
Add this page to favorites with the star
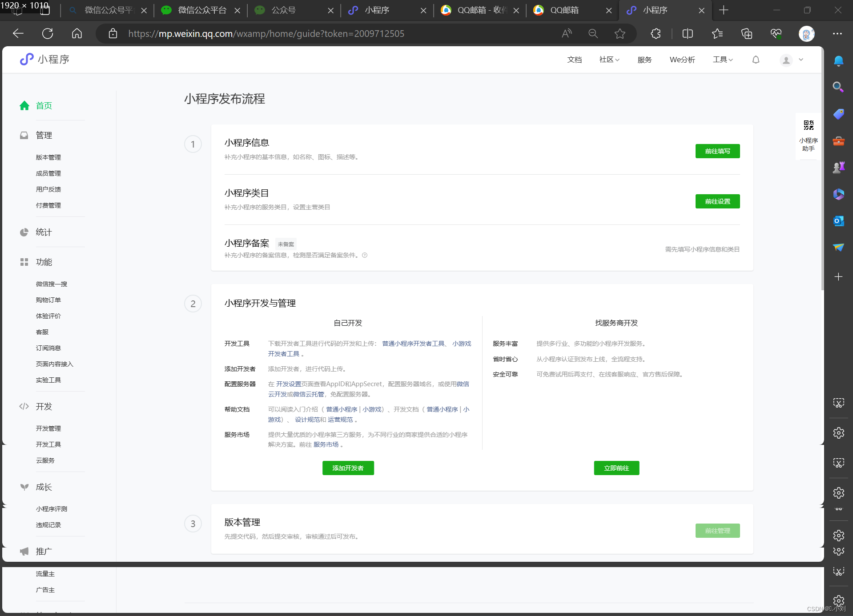(x=620, y=33)
